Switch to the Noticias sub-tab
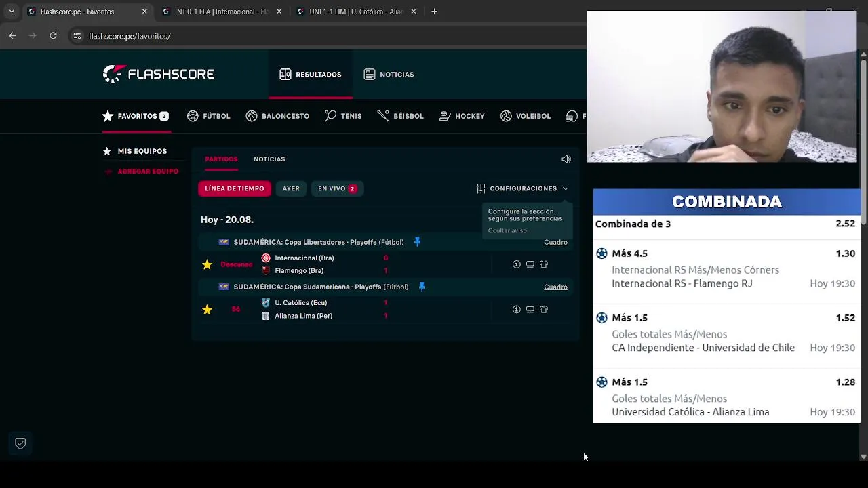 tap(269, 159)
